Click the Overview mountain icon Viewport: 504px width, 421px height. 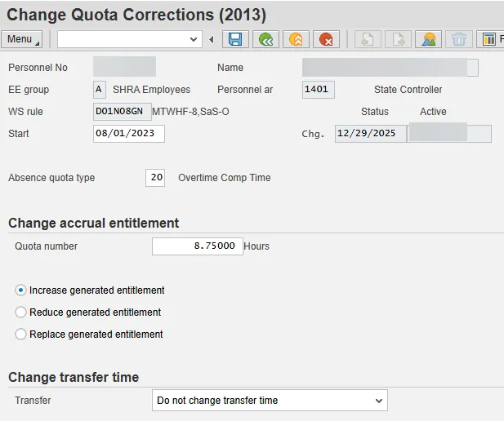[429, 39]
